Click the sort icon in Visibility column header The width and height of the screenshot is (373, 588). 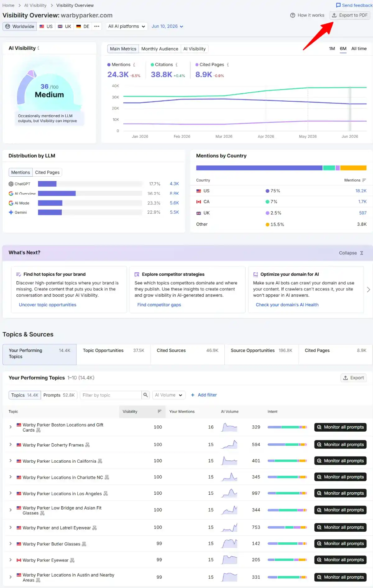(x=159, y=411)
